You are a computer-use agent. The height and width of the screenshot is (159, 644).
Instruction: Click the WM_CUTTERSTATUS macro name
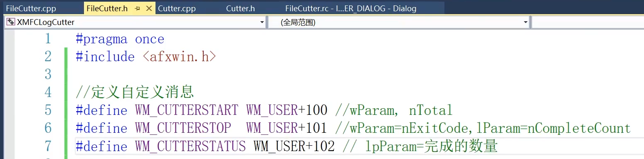pyautogui.click(x=190, y=147)
